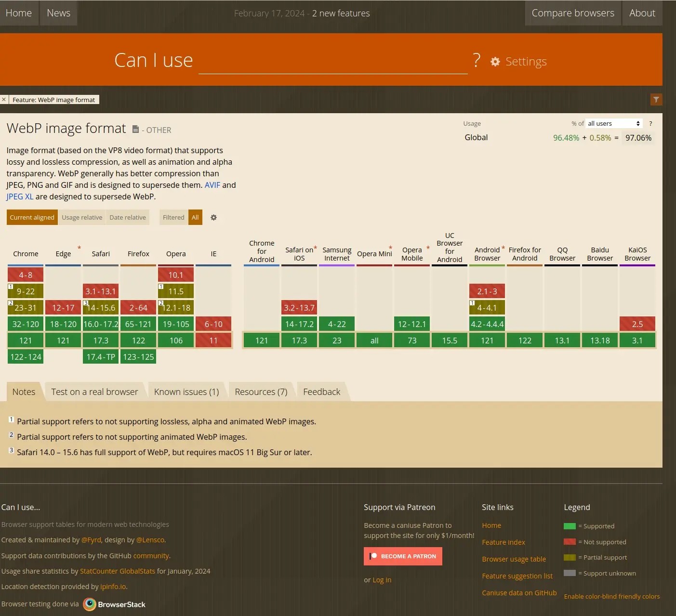
Task: Click the Can I use logo heading
Action: click(154, 61)
